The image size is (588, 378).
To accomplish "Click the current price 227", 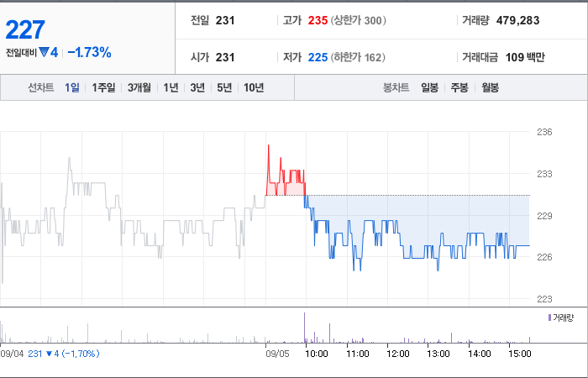I will pyautogui.click(x=25, y=29).
